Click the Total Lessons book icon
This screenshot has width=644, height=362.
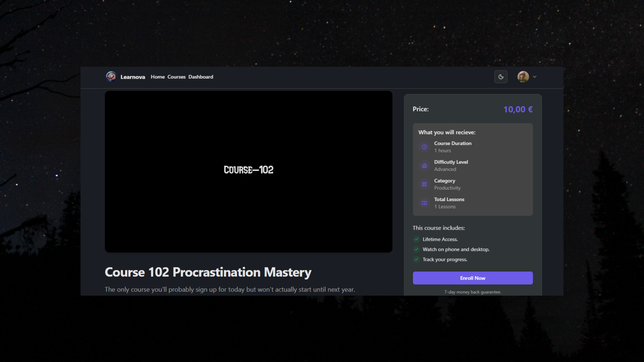click(424, 203)
